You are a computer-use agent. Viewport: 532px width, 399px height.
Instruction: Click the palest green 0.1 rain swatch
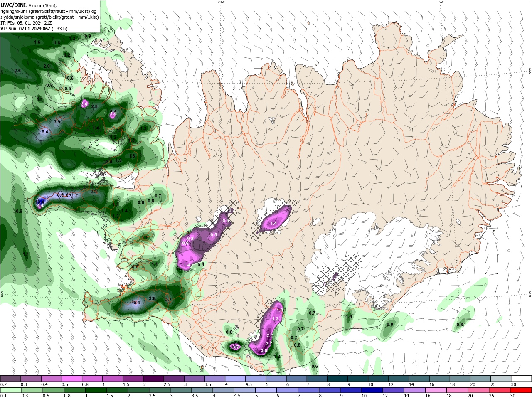point(11,390)
